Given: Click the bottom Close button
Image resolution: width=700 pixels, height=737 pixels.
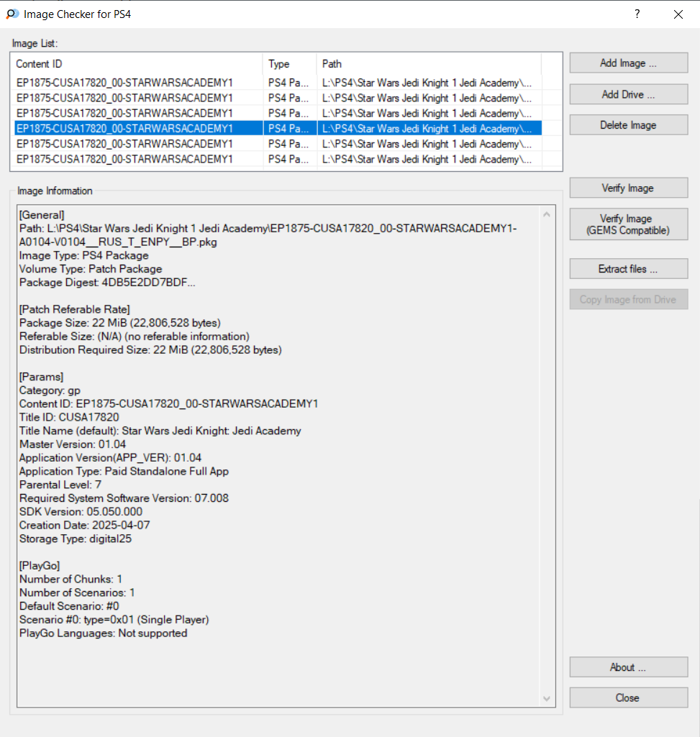Looking at the screenshot, I should click(629, 697).
